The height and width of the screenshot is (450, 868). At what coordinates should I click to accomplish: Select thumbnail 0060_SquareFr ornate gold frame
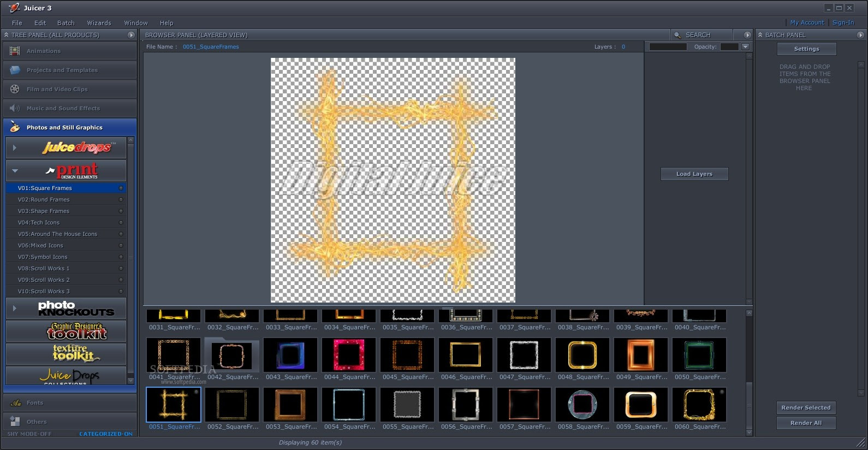(x=699, y=405)
